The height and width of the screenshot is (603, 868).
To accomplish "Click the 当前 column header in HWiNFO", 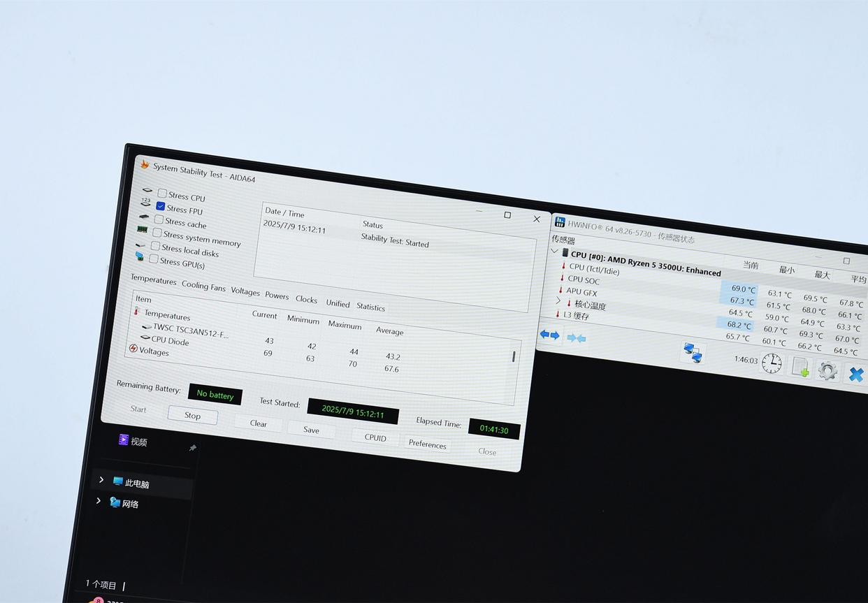I will [751, 266].
